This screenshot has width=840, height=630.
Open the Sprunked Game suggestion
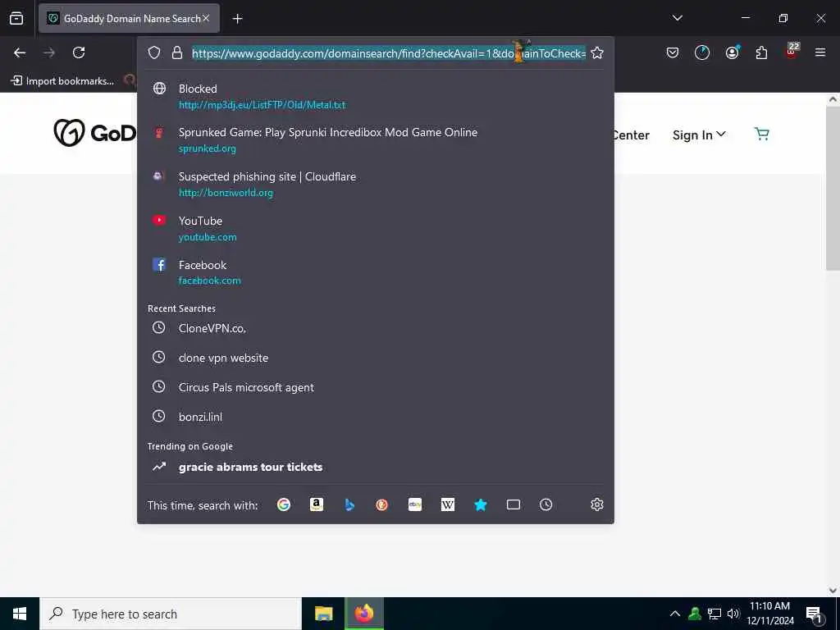[375, 140]
